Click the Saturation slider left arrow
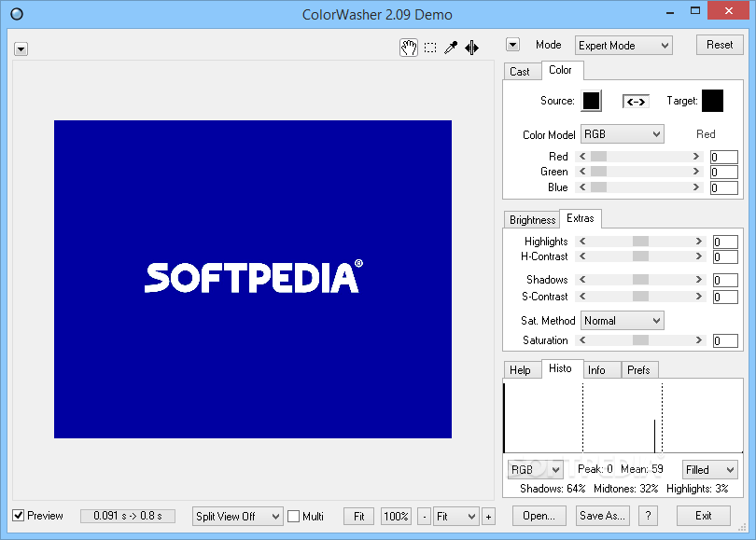The image size is (756, 540). [582, 340]
